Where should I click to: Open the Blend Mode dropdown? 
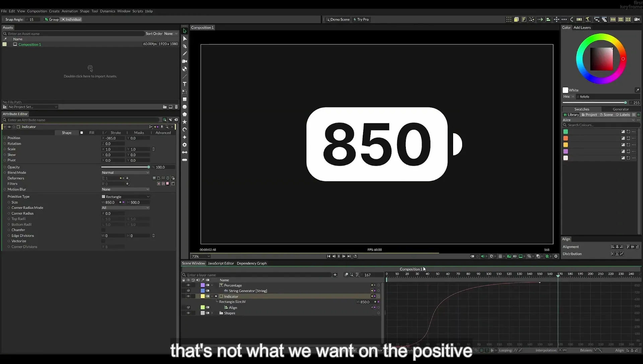(x=125, y=173)
